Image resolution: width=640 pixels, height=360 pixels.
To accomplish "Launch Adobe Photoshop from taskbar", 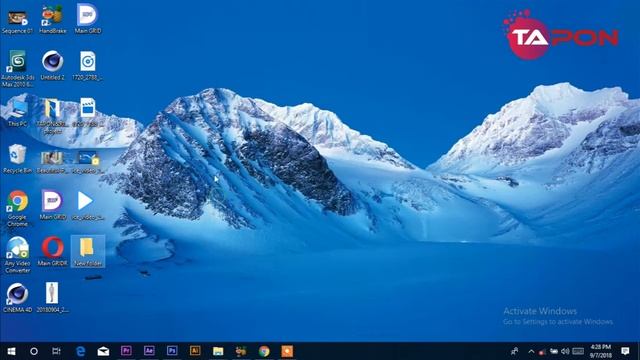I will [172, 351].
